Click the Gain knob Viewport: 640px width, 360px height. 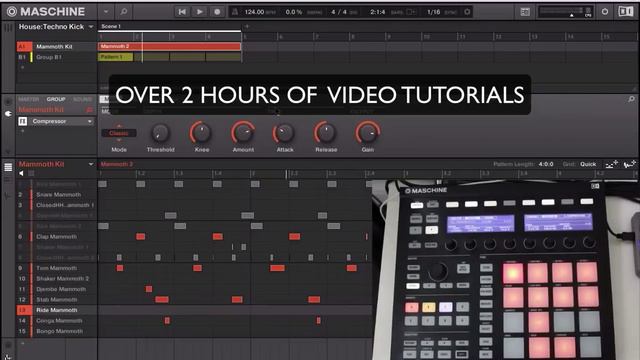[x=367, y=133]
